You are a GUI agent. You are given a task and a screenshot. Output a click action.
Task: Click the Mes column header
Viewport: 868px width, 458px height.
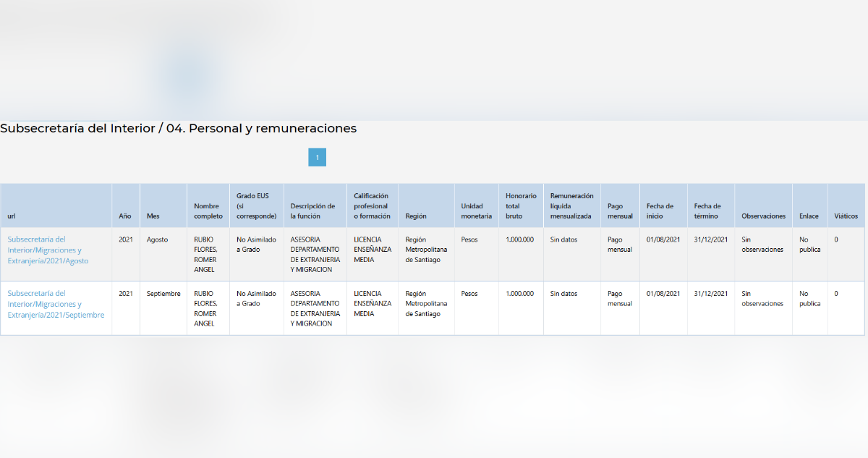tap(153, 216)
